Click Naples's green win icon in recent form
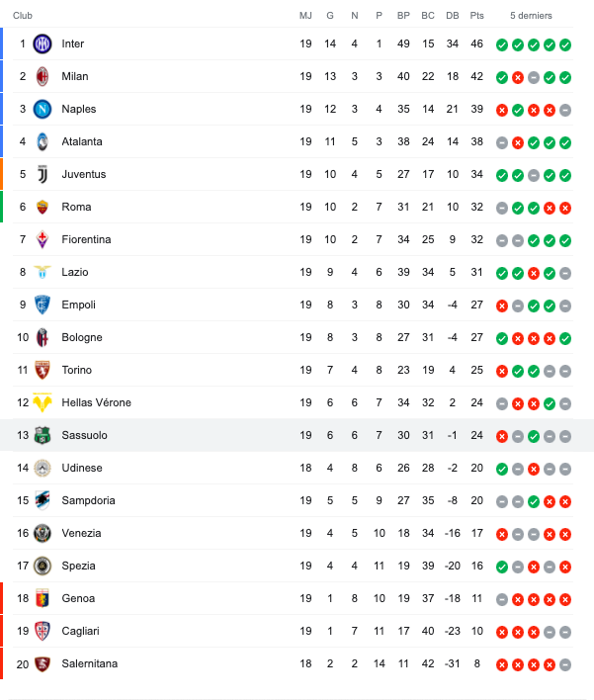This screenshot has height=700, width=594. coord(518,110)
